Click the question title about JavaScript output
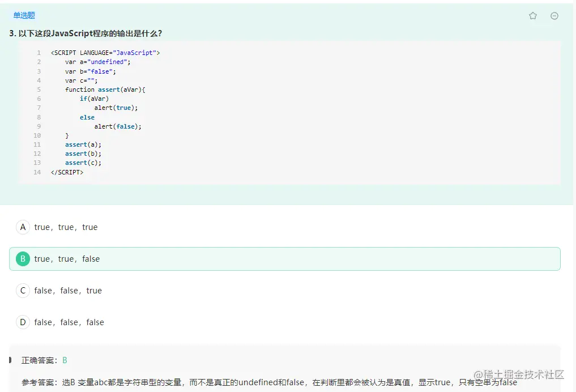 pyautogui.click(x=86, y=33)
